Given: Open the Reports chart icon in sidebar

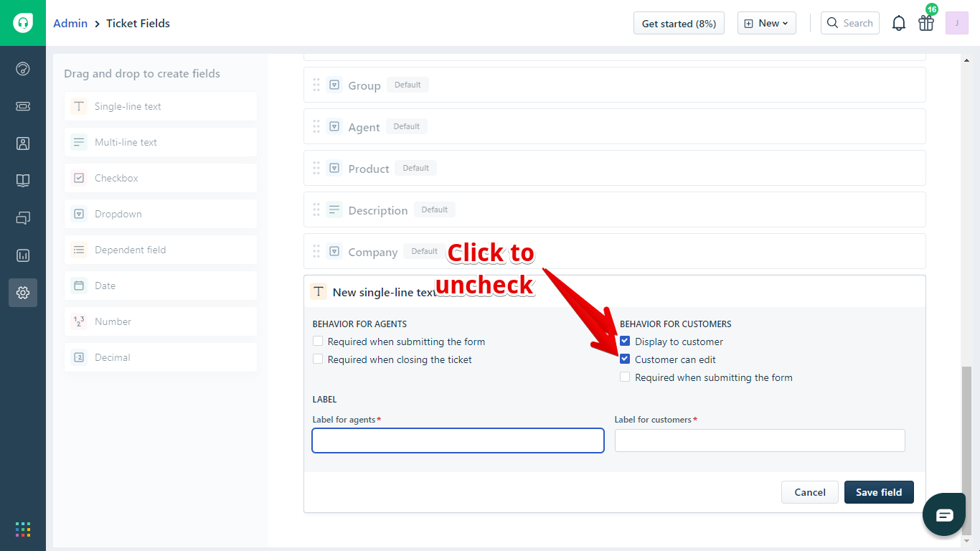Looking at the screenshot, I should [x=23, y=255].
